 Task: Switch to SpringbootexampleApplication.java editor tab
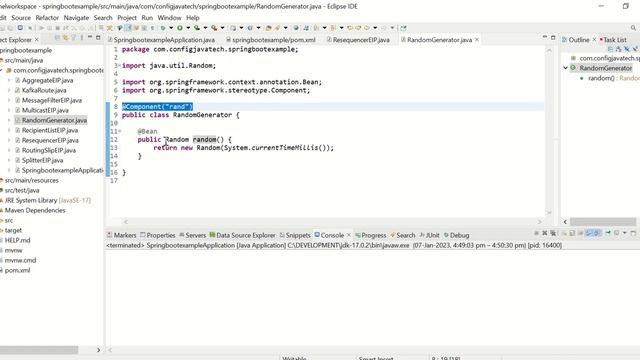(x=161, y=40)
